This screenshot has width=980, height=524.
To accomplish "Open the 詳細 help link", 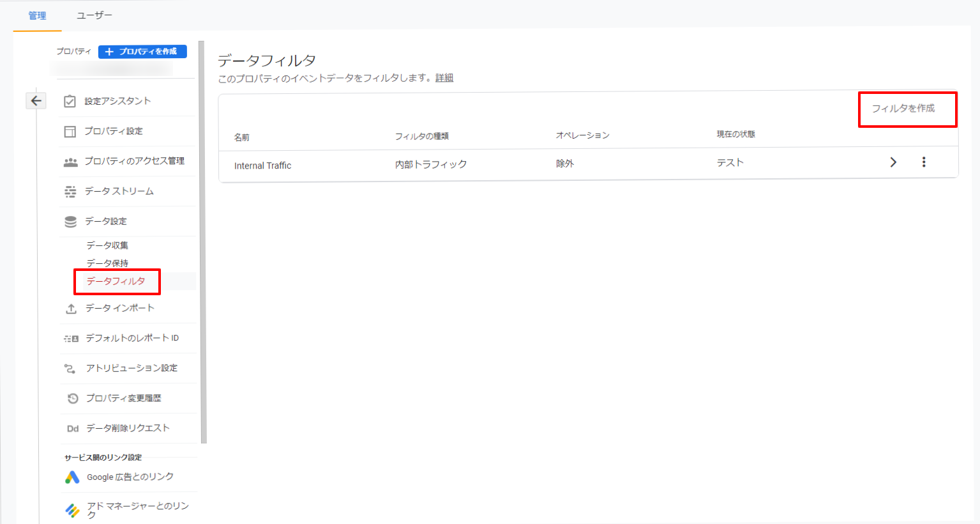I will coord(444,78).
